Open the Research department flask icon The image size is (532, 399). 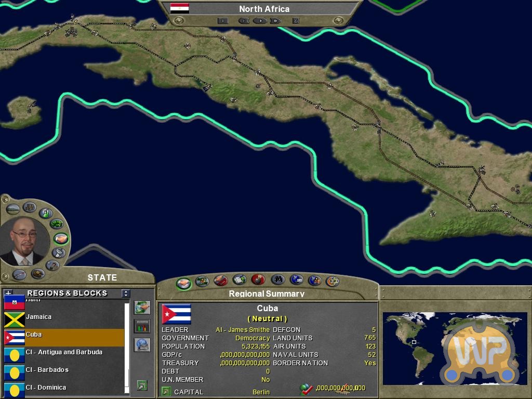(46, 213)
